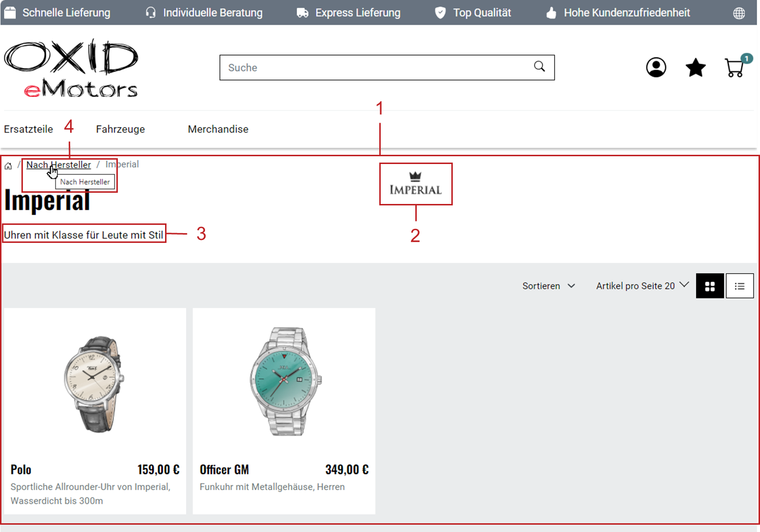
Task: Click the Individuelle Beratung text
Action: coord(213,13)
